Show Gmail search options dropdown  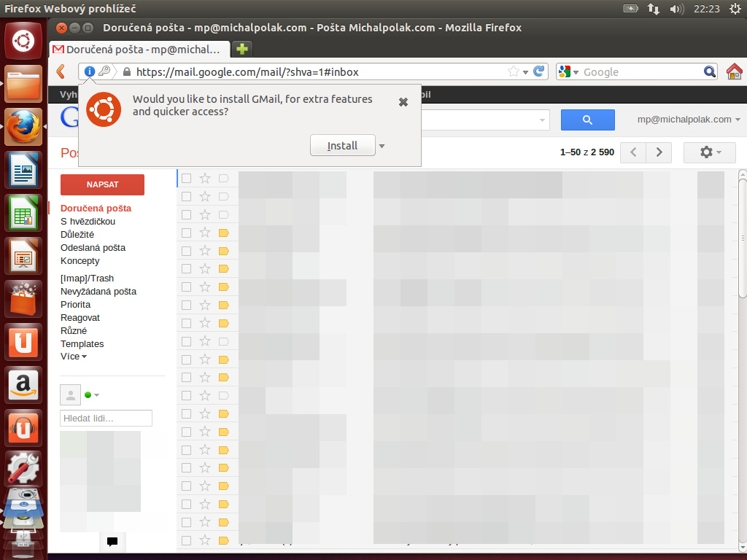[x=542, y=120]
